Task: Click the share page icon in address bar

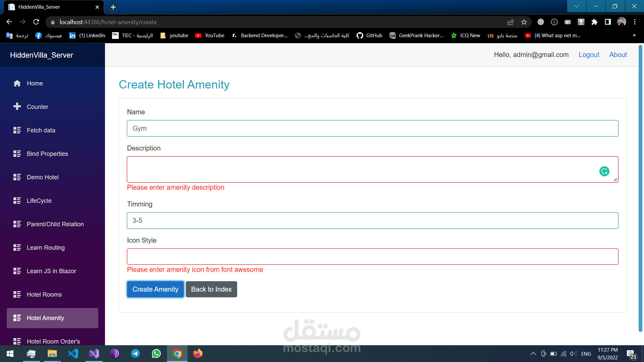Action: 511,22
